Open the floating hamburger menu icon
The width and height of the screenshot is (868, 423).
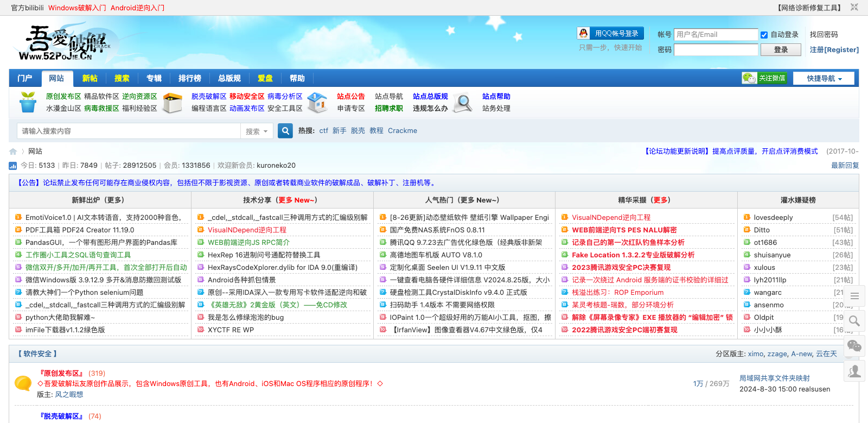click(x=854, y=296)
